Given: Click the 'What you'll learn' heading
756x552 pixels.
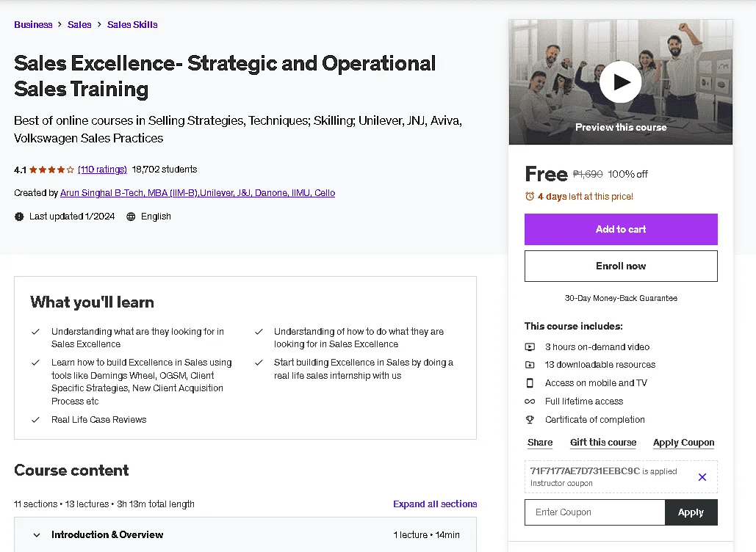Looking at the screenshot, I should coord(92,302).
